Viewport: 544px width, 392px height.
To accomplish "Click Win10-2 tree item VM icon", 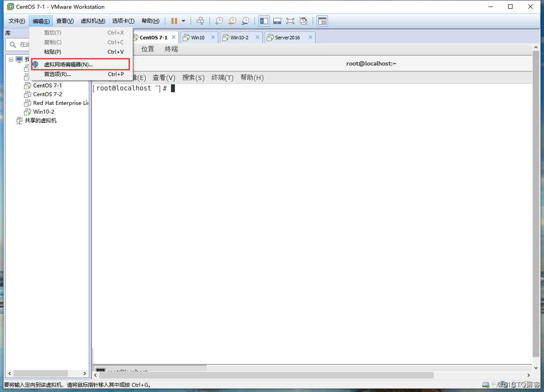I will pyautogui.click(x=28, y=112).
